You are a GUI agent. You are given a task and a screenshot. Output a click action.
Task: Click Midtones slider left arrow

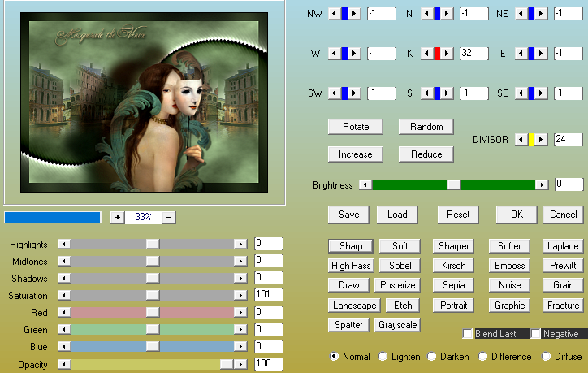pos(64,261)
